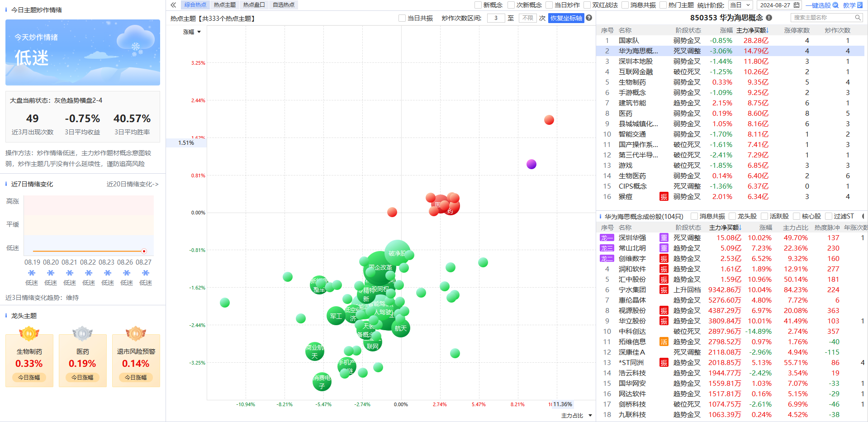Click the 活 badge next to 拓维信息
The height and width of the screenshot is (422, 868).
tap(664, 342)
